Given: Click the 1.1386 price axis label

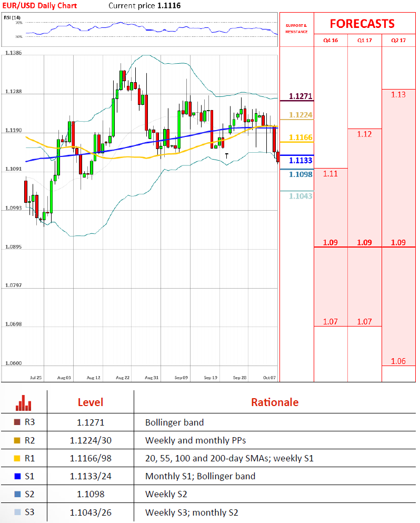Looking at the screenshot, I should [13, 53].
